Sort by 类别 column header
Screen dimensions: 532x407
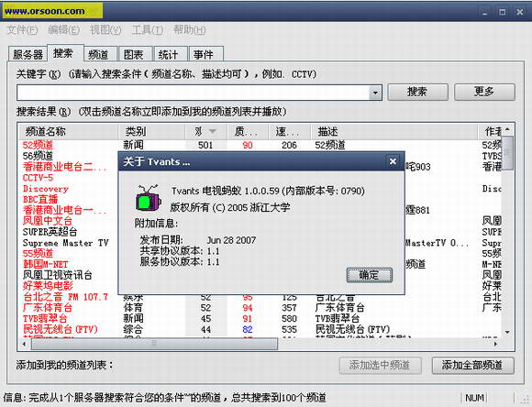point(151,131)
